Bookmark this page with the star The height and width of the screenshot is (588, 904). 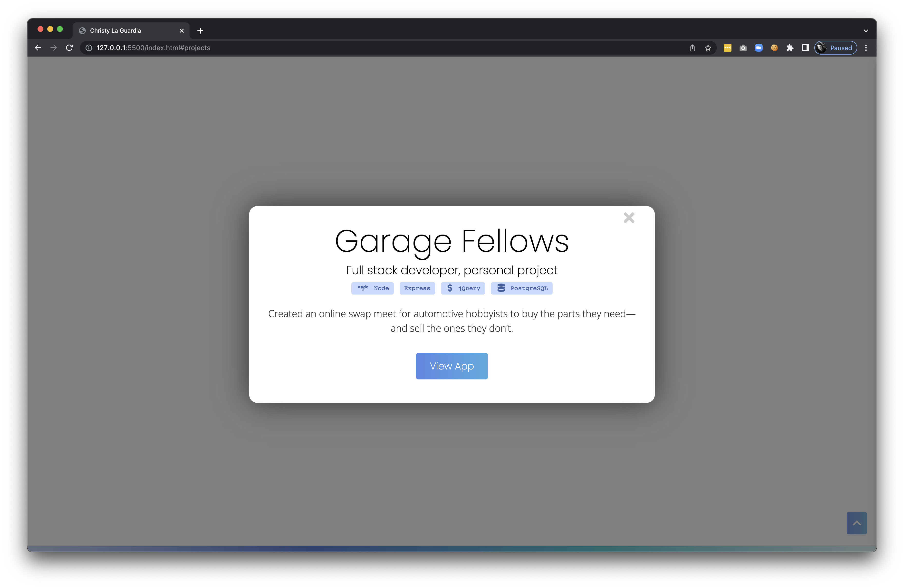[x=708, y=48]
